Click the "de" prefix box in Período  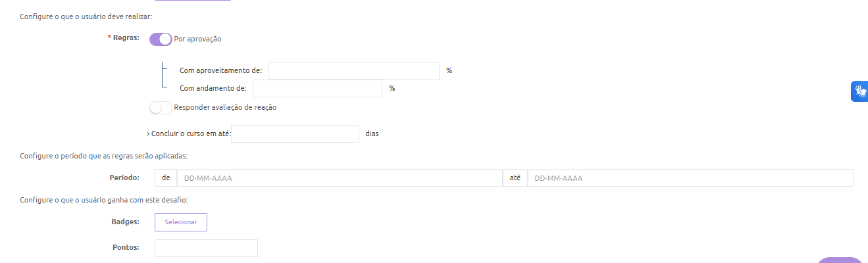[166, 178]
